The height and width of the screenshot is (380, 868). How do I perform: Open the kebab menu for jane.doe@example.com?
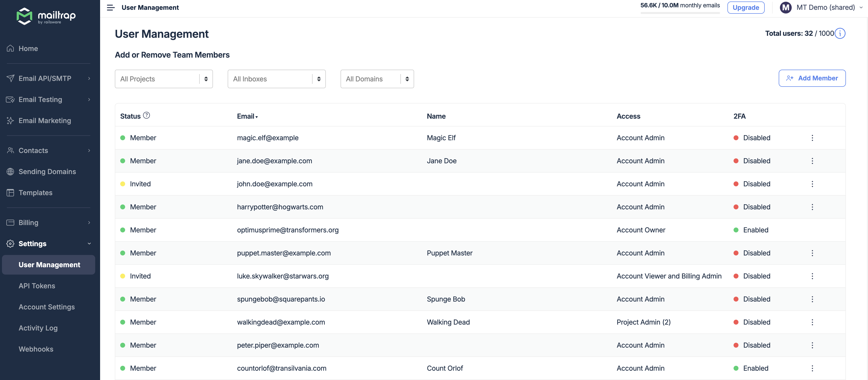pos(812,161)
